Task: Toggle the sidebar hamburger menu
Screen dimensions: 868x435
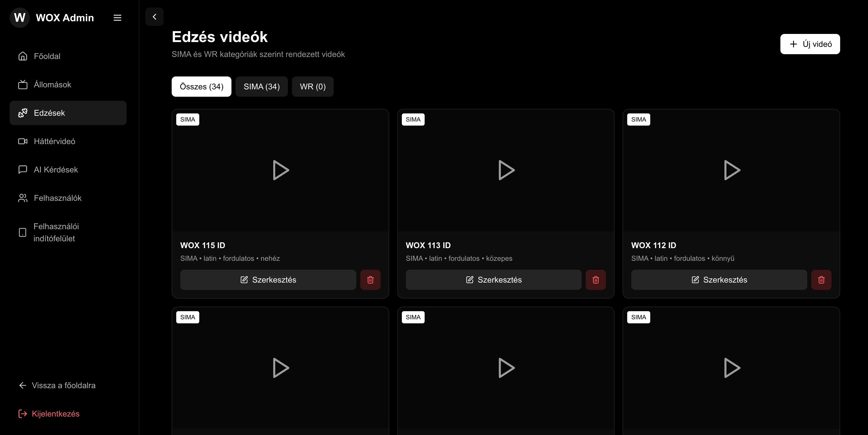Action: click(117, 18)
